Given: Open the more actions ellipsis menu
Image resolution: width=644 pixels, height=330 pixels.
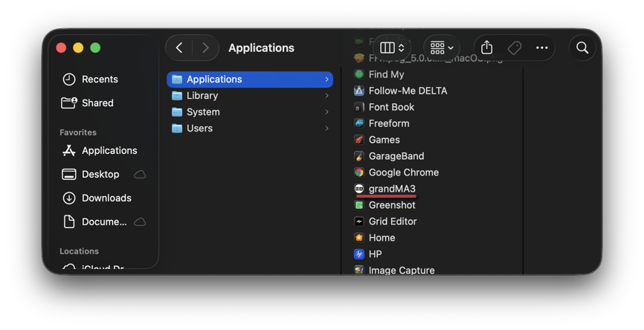Looking at the screenshot, I should click(541, 48).
